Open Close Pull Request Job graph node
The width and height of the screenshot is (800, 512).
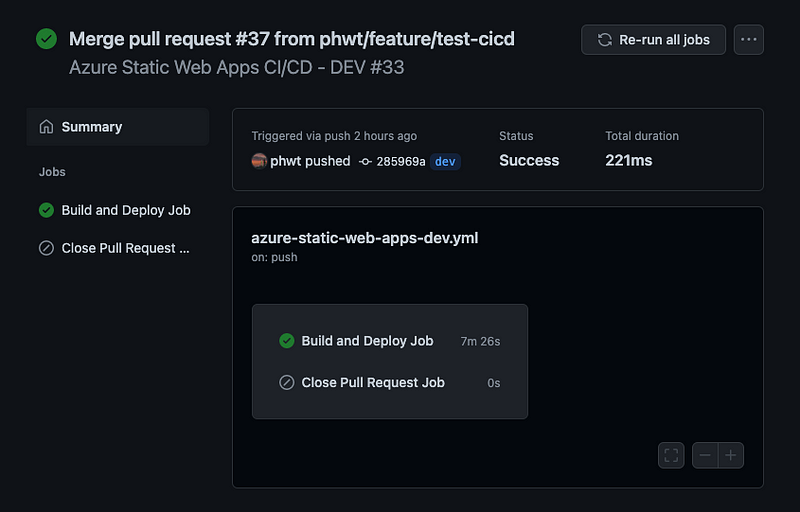tap(390, 382)
